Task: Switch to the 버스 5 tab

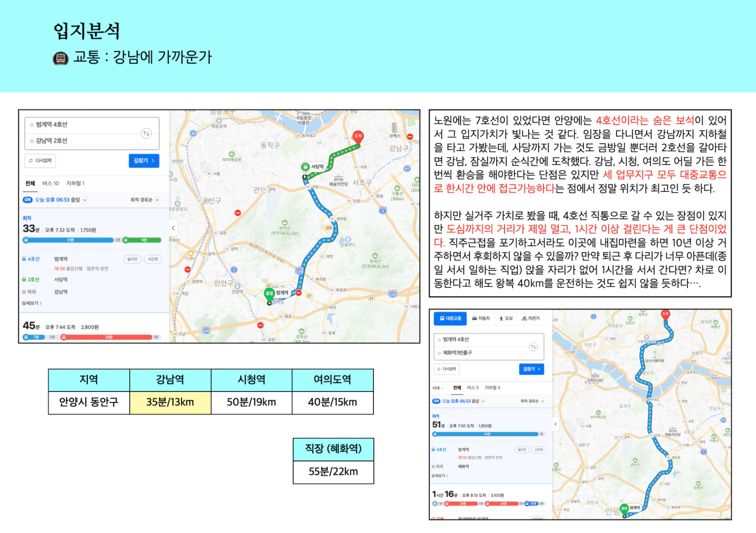Action: 473,388
